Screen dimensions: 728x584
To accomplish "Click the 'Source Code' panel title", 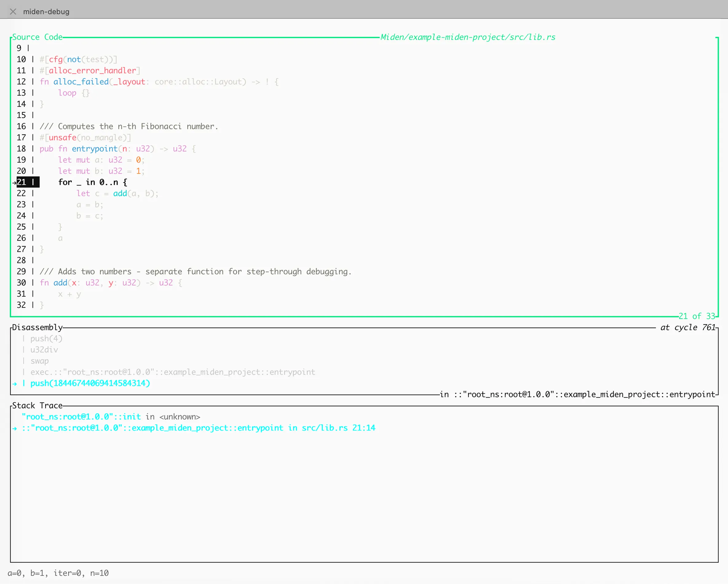I will tap(38, 37).
